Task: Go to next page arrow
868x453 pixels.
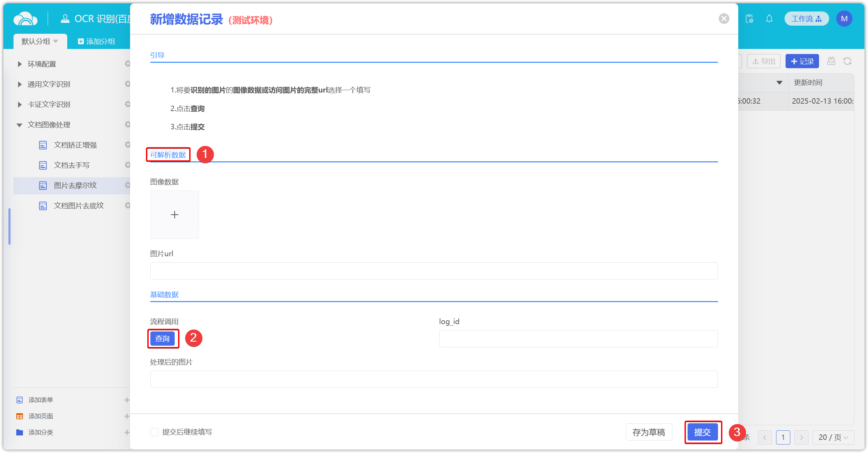Action: [801, 437]
